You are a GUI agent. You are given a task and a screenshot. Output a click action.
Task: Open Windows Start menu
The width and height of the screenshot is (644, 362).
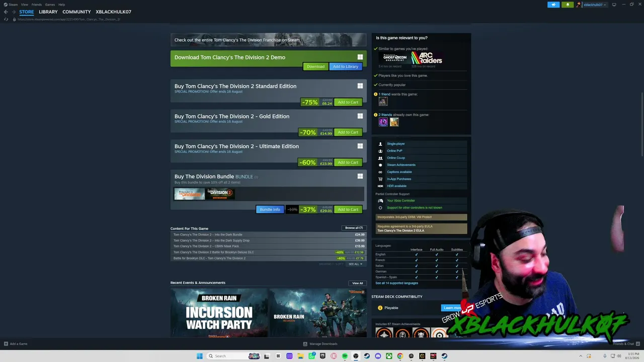[200, 356]
